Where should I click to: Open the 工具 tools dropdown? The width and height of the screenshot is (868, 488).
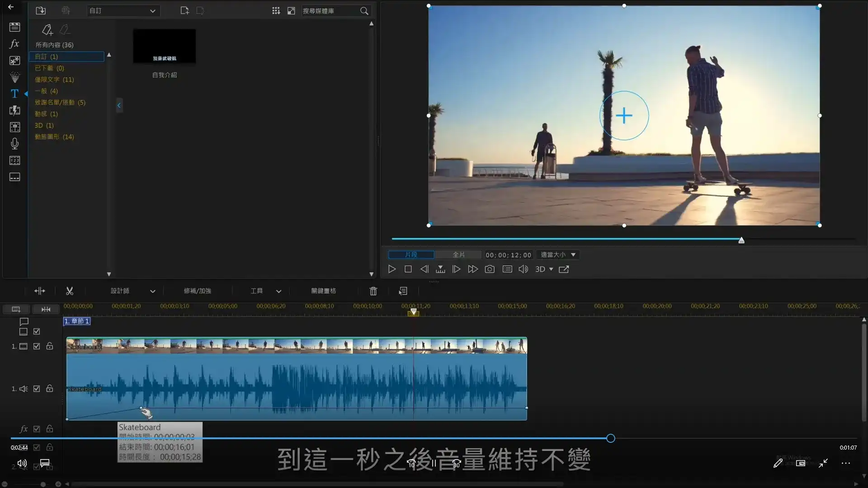point(264,291)
